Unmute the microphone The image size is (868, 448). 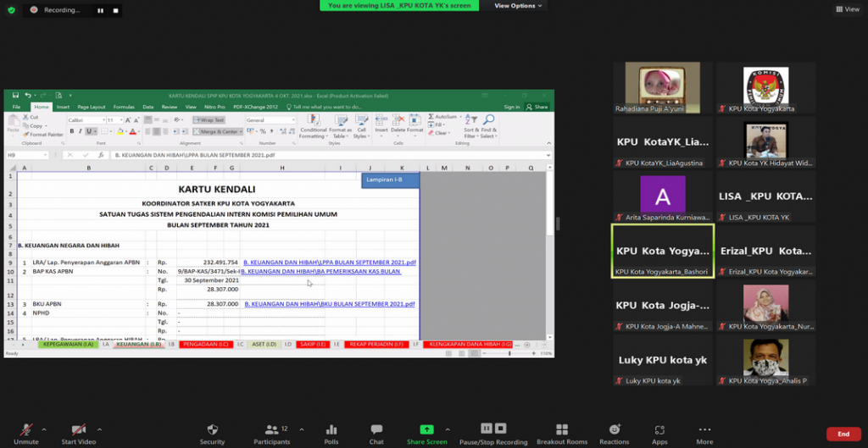[26, 430]
